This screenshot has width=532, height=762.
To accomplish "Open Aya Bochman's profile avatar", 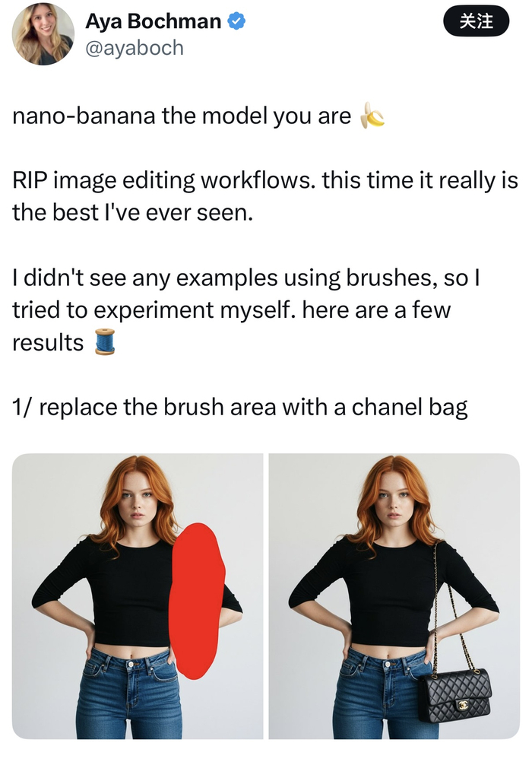I will click(43, 34).
